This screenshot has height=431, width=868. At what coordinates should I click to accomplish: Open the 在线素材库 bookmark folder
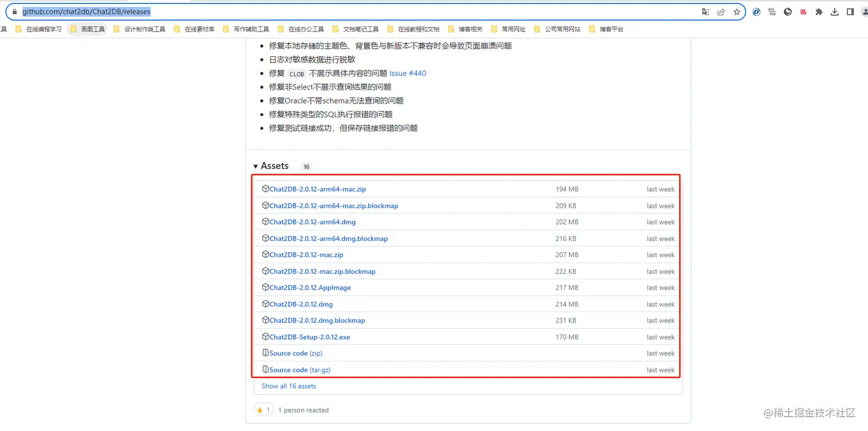pos(194,29)
